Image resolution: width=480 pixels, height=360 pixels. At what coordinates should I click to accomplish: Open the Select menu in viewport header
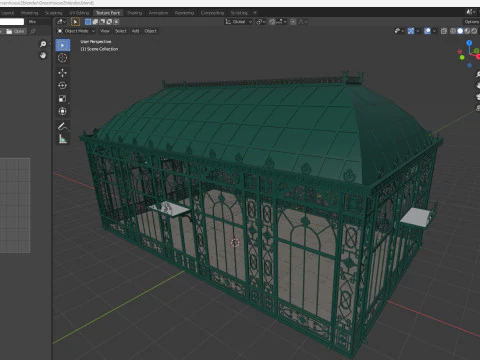[x=121, y=31]
